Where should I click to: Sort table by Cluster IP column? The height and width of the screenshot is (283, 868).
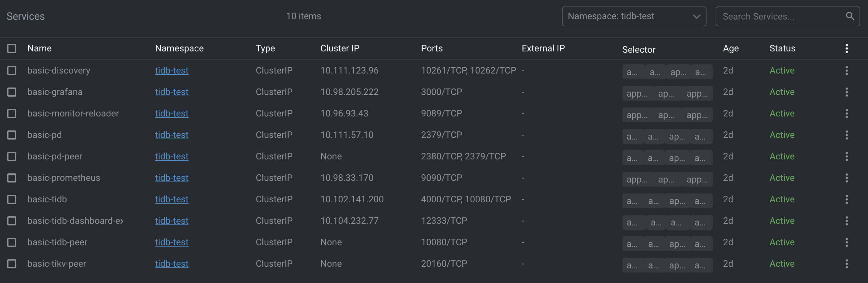340,48
